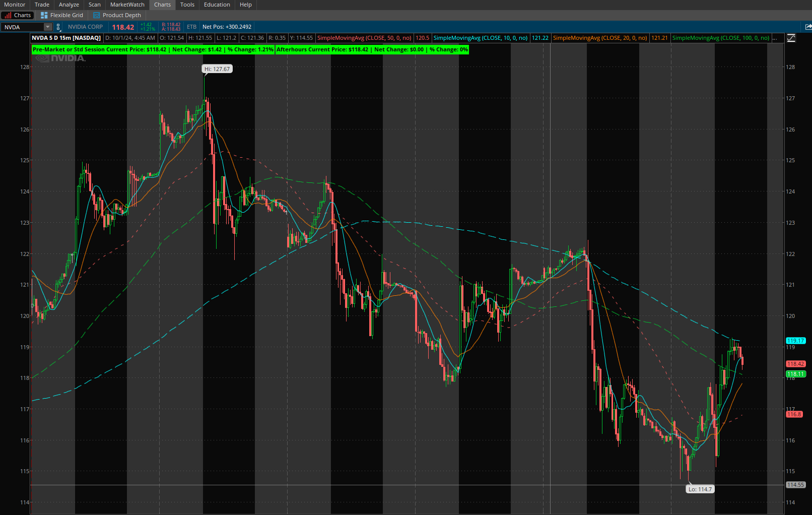This screenshot has width=812, height=515.
Task: Click the Pre-Market Current Price green label
Action: pos(153,49)
